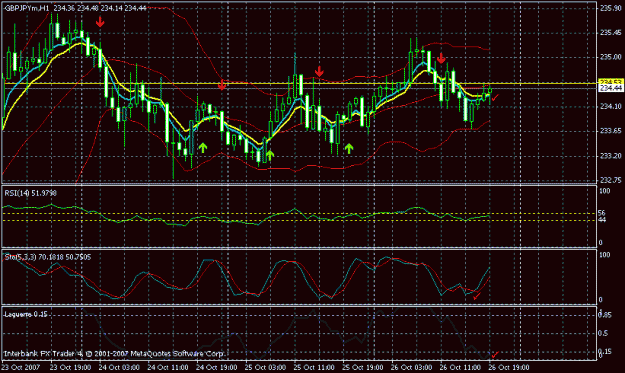Select the RSI(14) 51.9798 indicator label
This screenshot has height=373, width=625.
point(30,193)
